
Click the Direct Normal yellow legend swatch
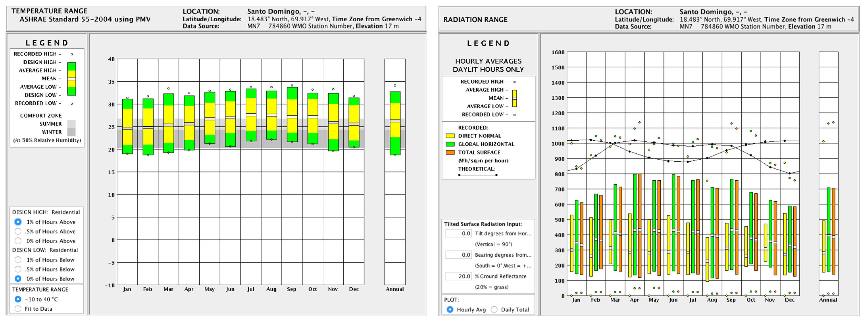[x=450, y=136]
